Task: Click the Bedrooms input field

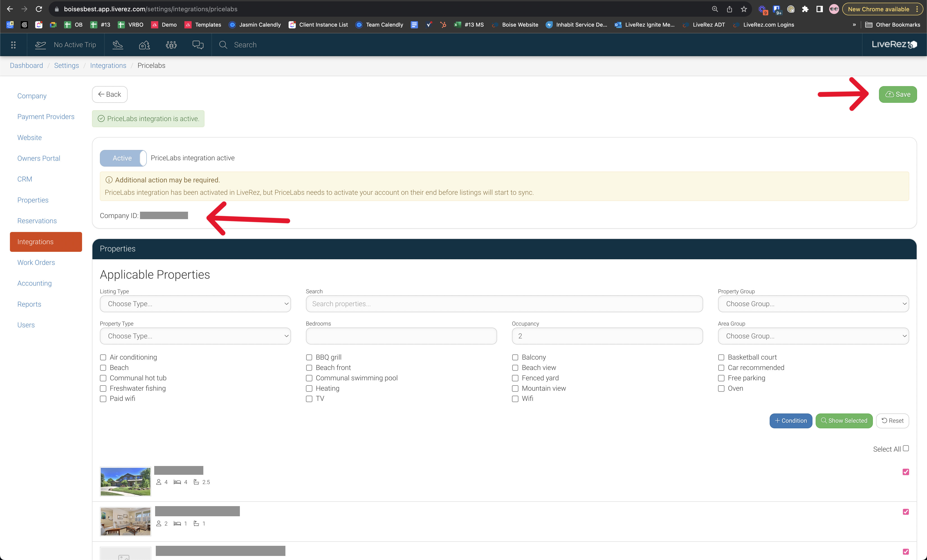Action: (x=401, y=336)
